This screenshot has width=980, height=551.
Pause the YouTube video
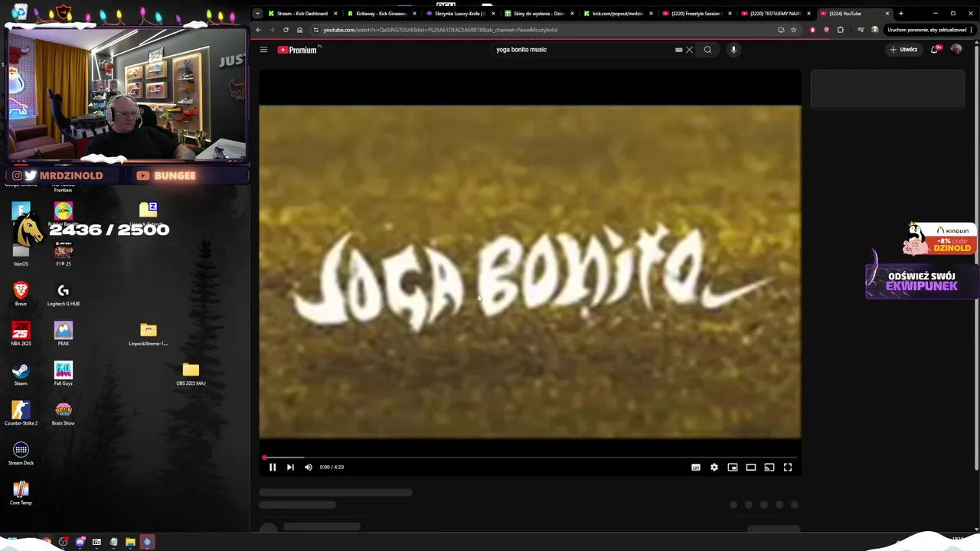point(273,467)
